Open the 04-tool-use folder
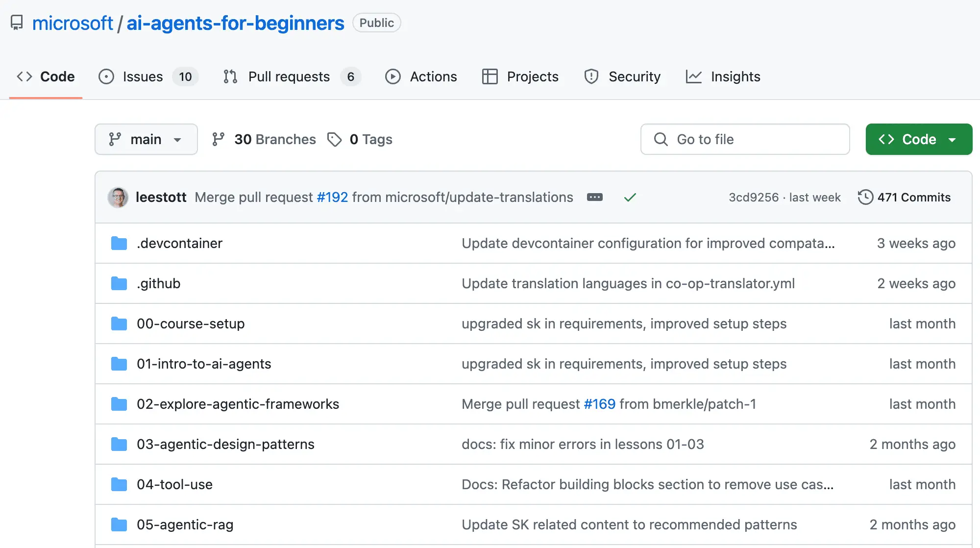Screen dimensions: 980x548 coord(174,484)
